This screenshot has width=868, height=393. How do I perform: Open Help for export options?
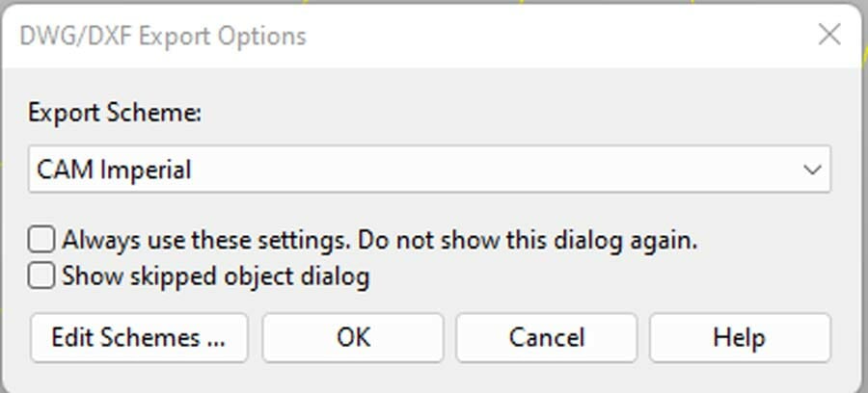739,337
